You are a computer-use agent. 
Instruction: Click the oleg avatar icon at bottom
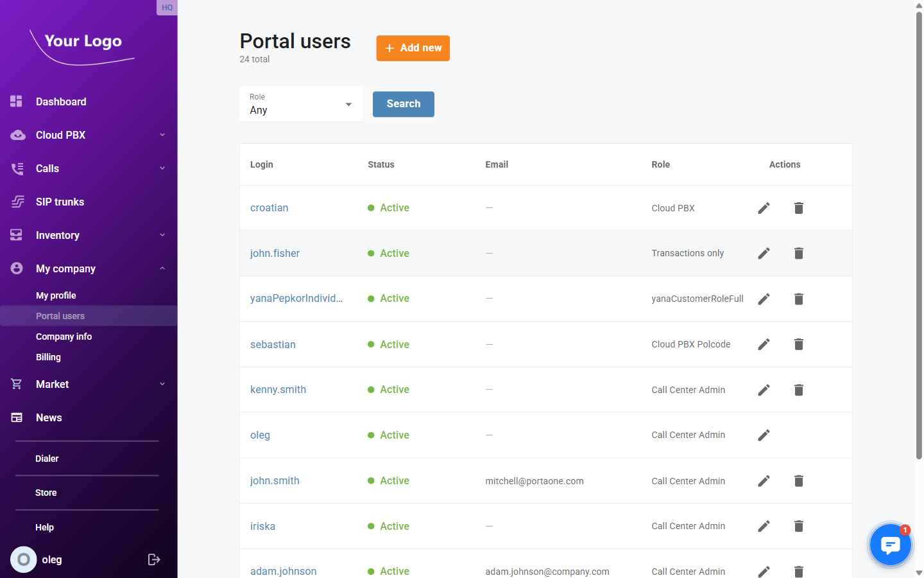pyautogui.click(x=23, y=559)
